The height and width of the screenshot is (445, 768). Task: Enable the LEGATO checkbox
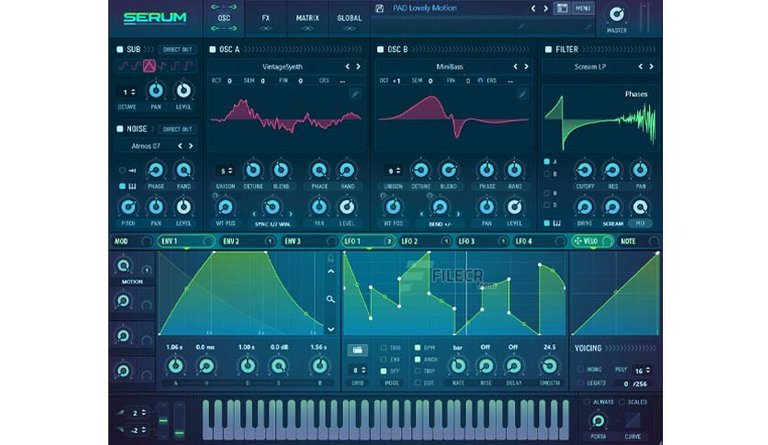(580, 383)
